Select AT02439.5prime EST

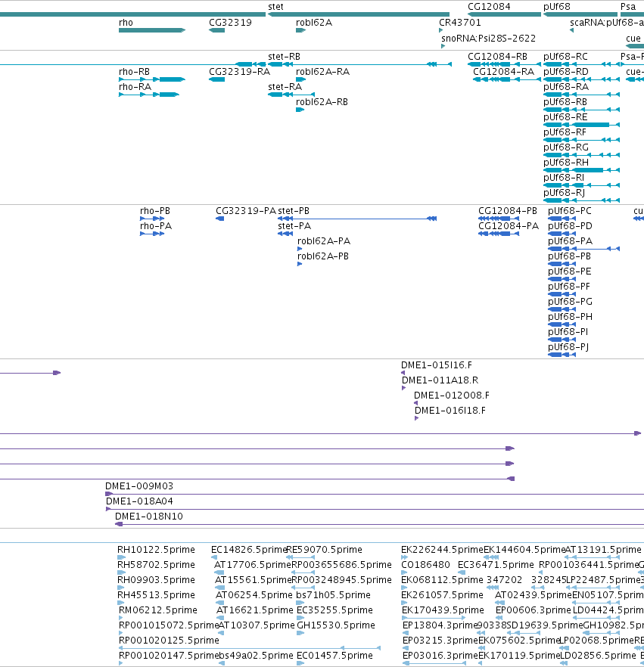click(499, 603)
